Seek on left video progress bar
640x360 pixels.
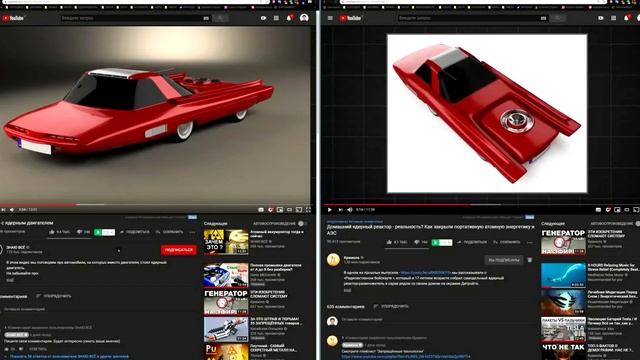coord(155,204)
